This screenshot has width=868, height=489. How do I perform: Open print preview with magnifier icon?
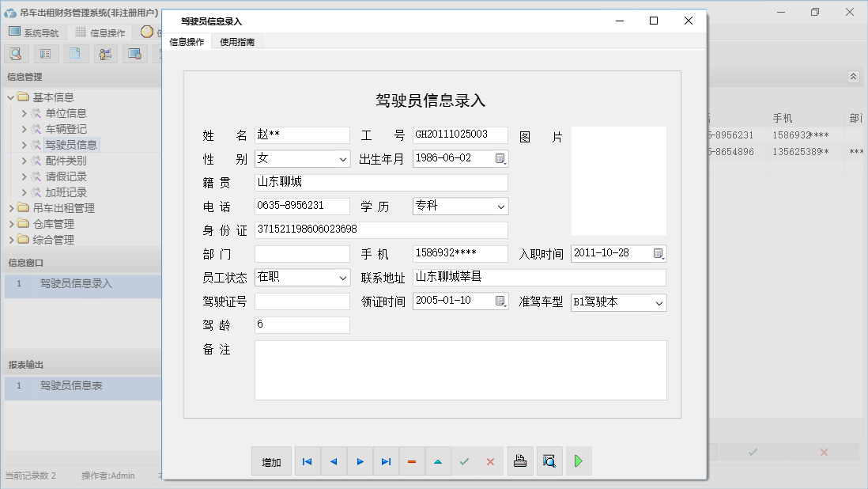(549, 461)
